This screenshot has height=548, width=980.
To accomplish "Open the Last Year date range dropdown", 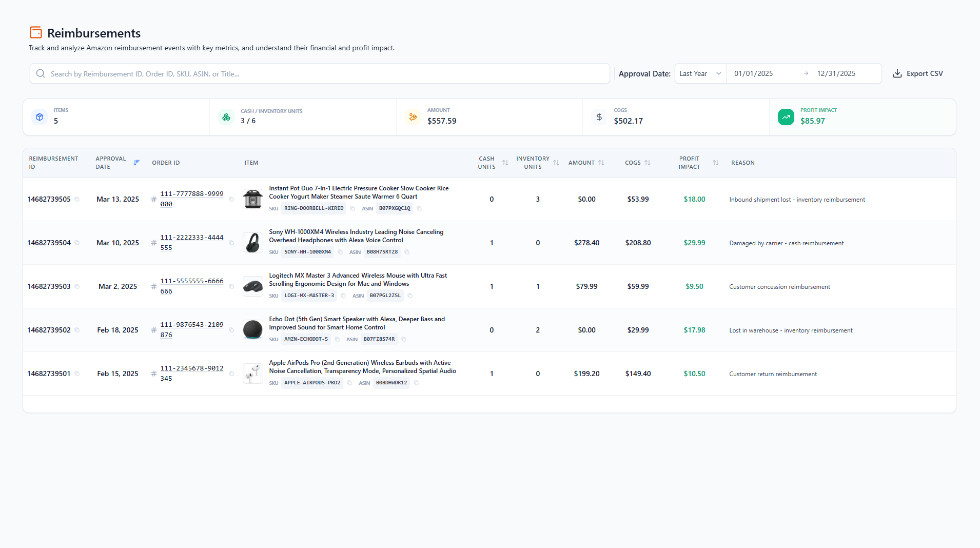I will [700, 73].
